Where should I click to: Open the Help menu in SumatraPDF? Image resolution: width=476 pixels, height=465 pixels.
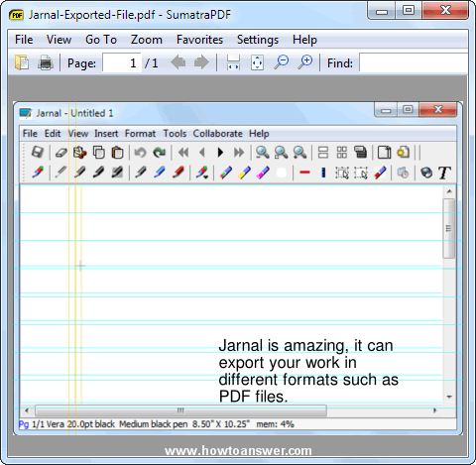pyautogui.click(x=304, y=40)
